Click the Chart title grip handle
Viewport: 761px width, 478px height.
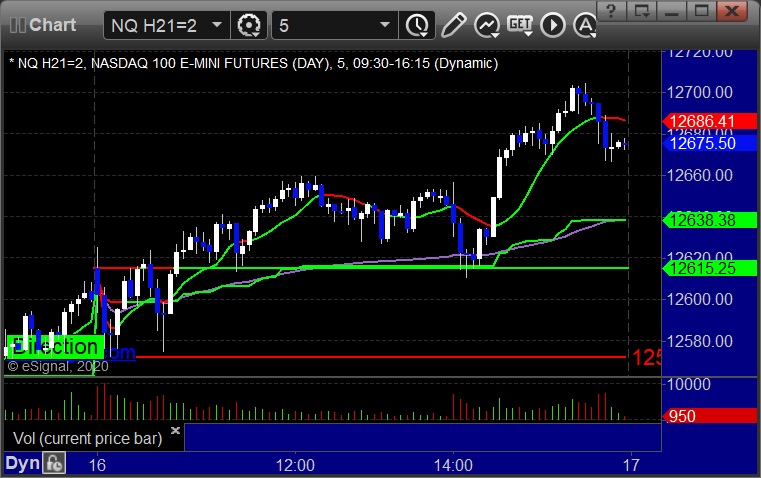pyautogui.click(x=17, y=25)
